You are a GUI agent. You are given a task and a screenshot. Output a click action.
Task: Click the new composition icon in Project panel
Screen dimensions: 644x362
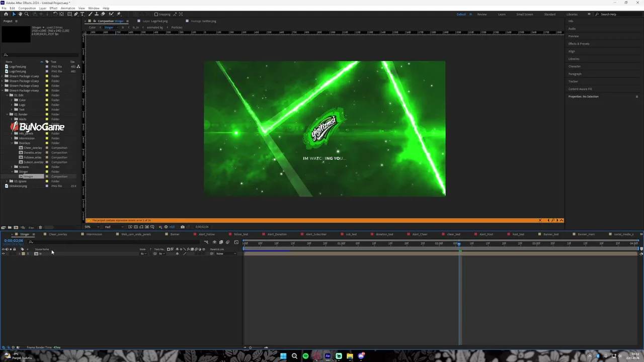coord(16,227)
